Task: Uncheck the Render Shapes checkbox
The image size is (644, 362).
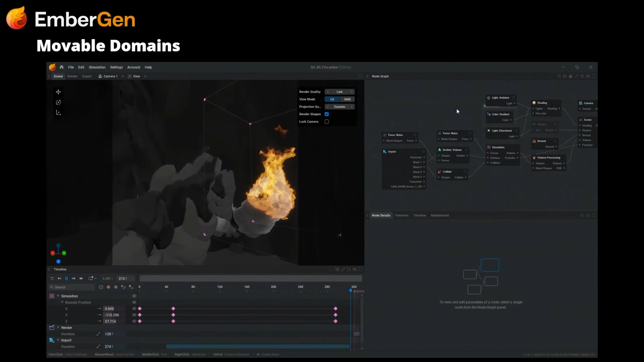Action: point(327,114)
